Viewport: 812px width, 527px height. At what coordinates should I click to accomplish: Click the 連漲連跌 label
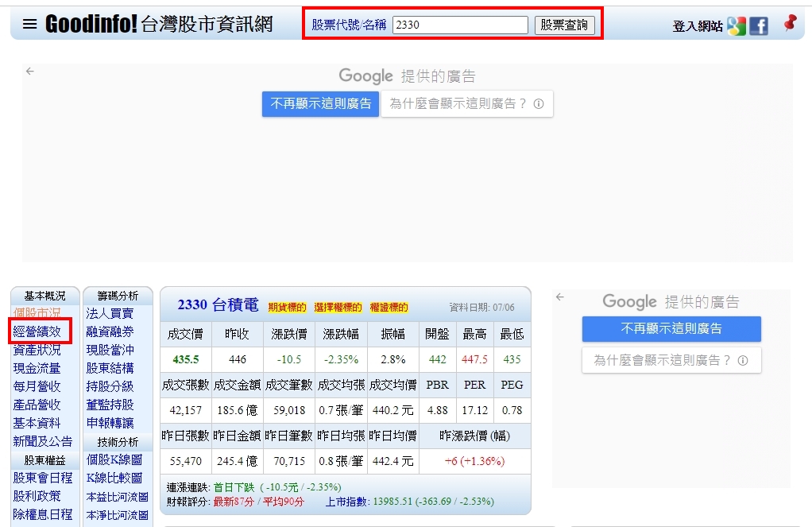tap(188, 487)
